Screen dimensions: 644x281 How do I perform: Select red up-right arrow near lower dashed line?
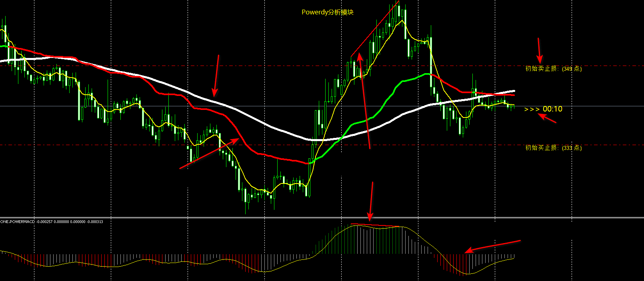[209, 153]
